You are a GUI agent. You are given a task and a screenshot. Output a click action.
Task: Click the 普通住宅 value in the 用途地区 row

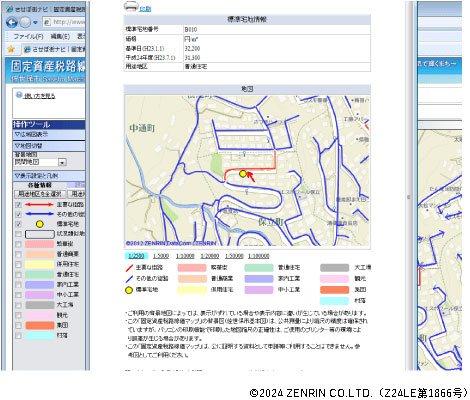196,67
